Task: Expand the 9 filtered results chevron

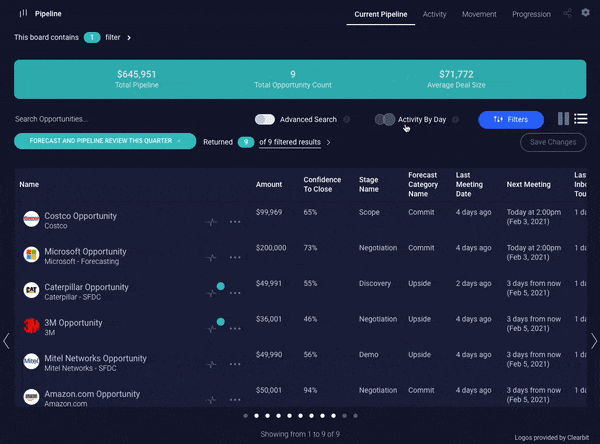Action: pos(328,142)
